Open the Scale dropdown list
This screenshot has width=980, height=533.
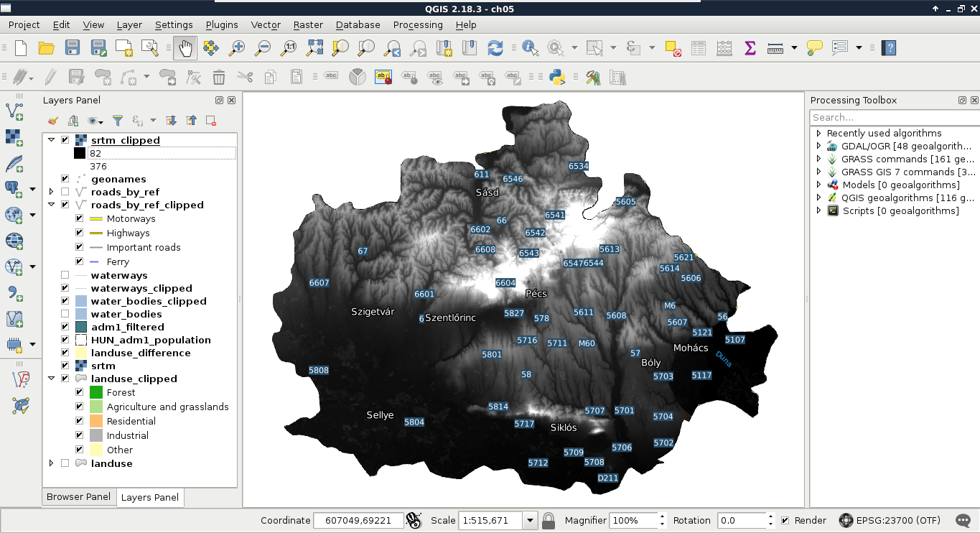[530, 521]
